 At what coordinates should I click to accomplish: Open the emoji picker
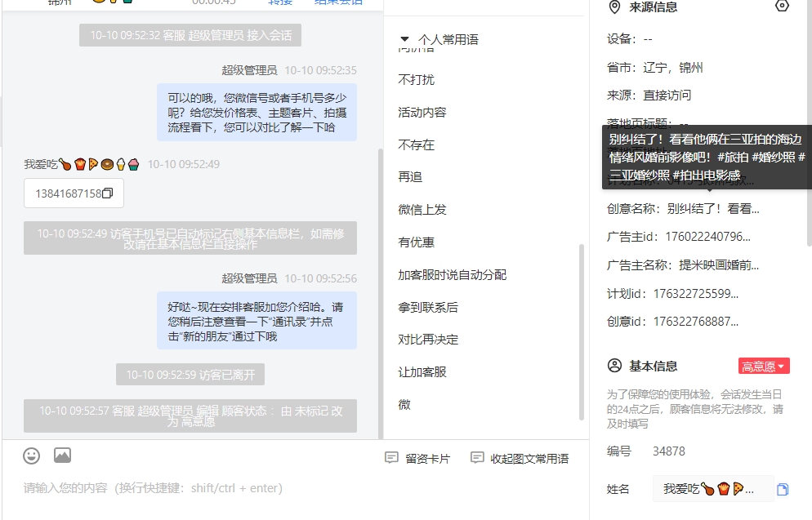pos(32,456)
